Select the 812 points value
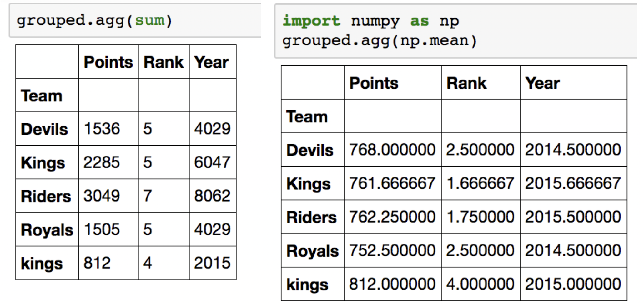The width and height of the screenshot is (644, 303). pyautogui.click(x=97, y=263)
